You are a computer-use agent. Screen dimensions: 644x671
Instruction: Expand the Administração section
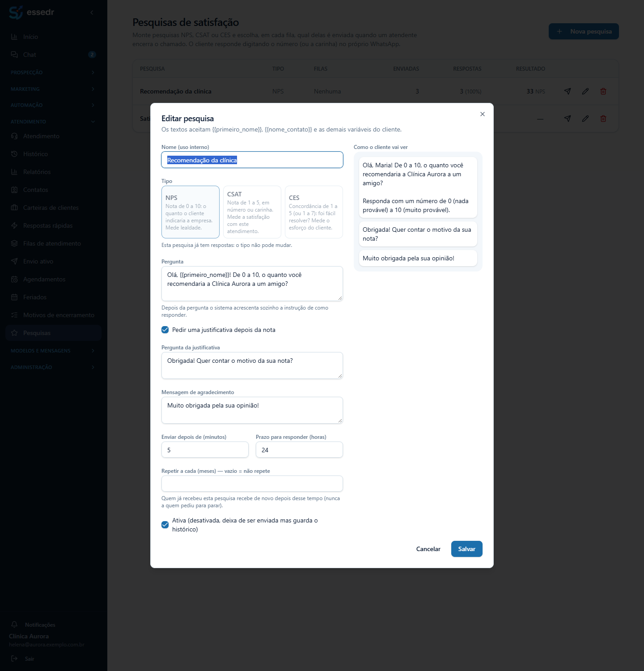[54, 367]
